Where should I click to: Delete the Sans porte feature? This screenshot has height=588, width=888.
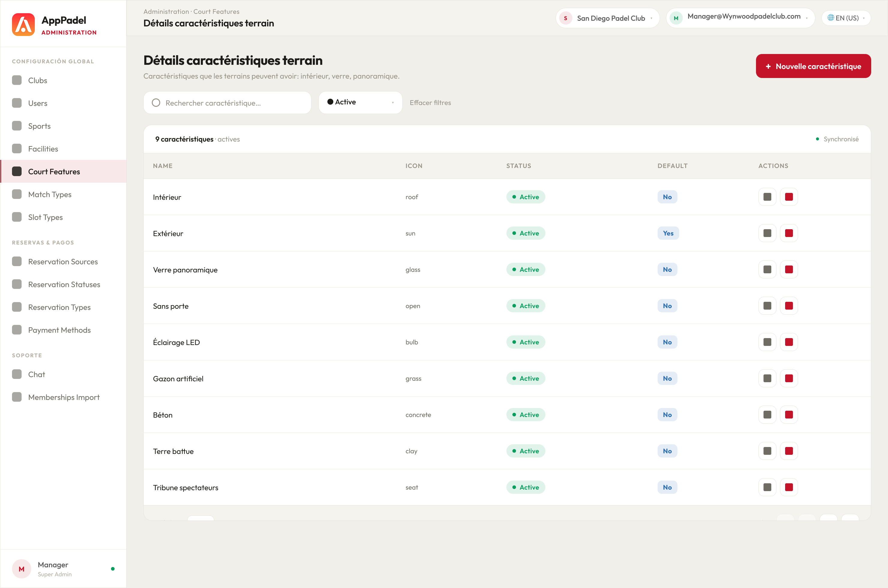789,306
